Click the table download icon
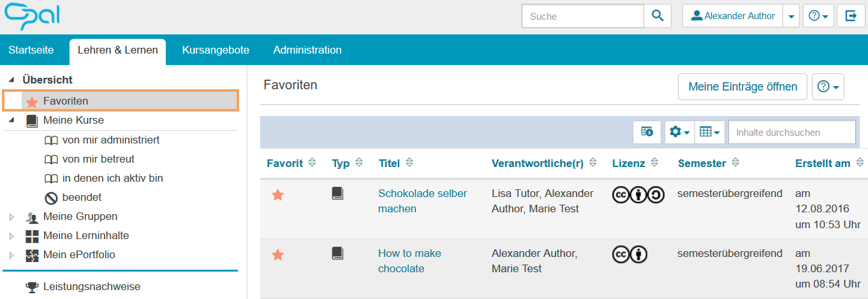Viewport: 868px width, 299px height. click(647, 132)
